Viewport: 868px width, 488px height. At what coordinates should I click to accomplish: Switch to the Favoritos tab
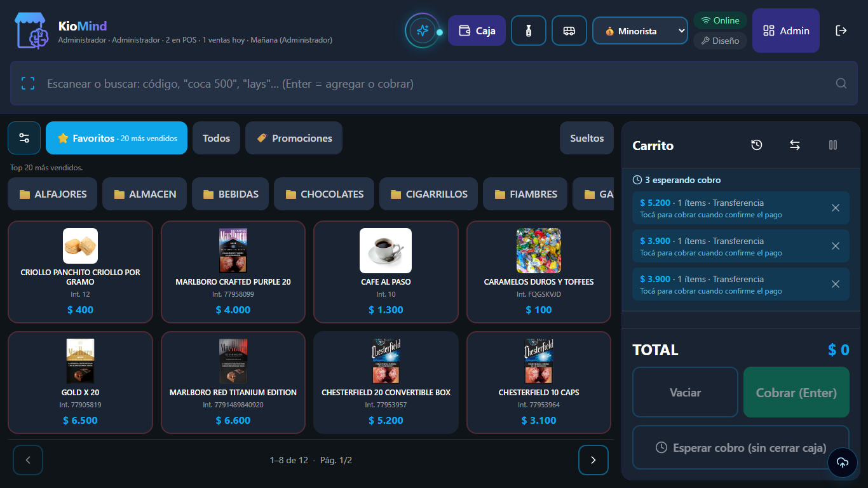[x=116, y=138]
